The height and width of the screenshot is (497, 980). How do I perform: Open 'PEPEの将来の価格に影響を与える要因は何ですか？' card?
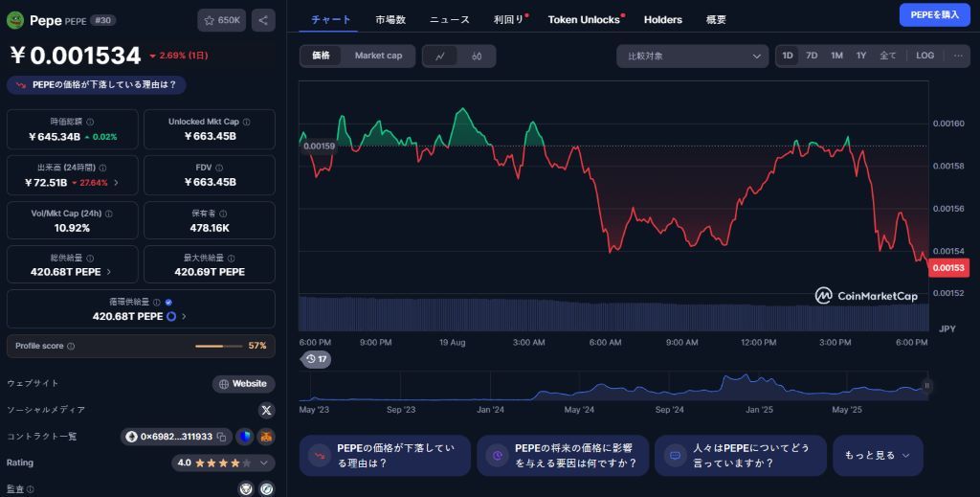[x=563, y=456]
